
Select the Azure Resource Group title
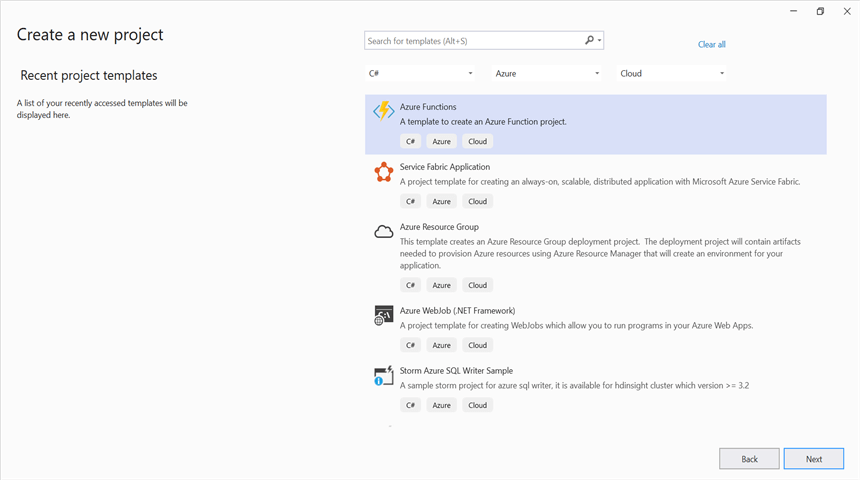439,227
